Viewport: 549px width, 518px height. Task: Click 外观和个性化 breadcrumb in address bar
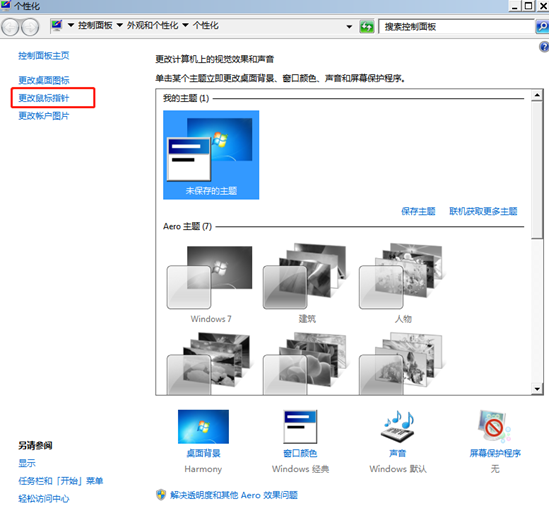click(152, 25)
